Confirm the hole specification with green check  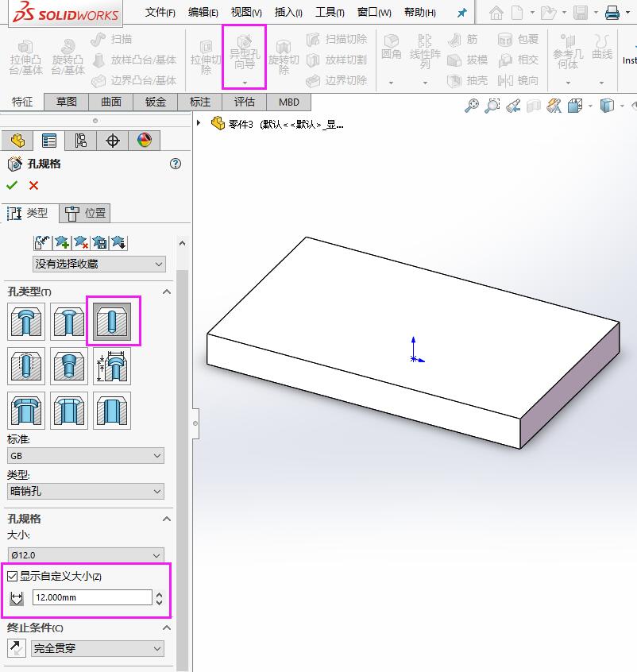click(13, 185)
